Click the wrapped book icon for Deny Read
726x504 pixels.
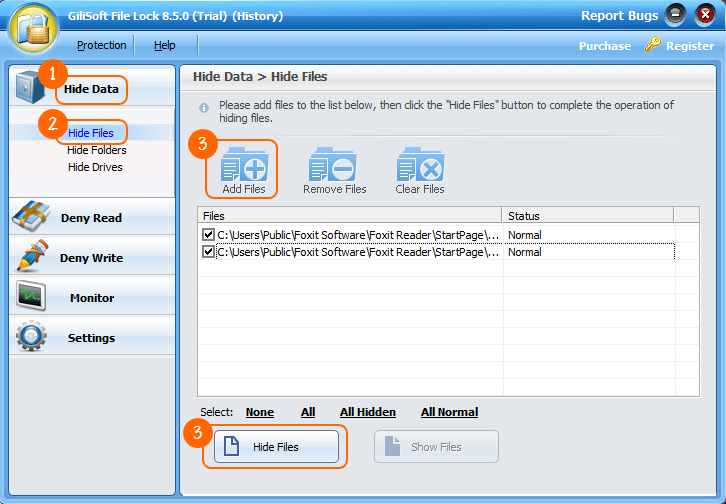coord(31,216)
